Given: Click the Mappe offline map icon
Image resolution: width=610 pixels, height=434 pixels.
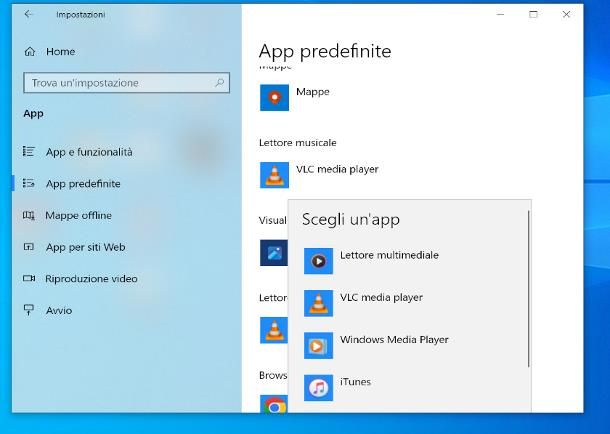Looking at the screenshot, I should [x=29, y=215].
